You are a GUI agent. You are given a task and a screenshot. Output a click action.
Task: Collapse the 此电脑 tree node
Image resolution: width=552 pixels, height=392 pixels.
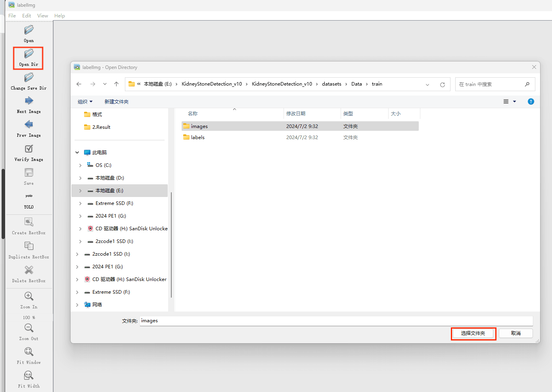[x=77, y=153]
